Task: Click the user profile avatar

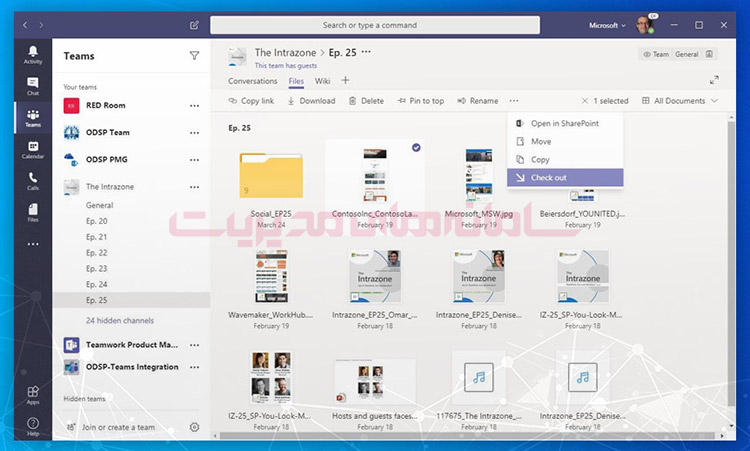Action: pyautogui.click(x=644, y=25)
